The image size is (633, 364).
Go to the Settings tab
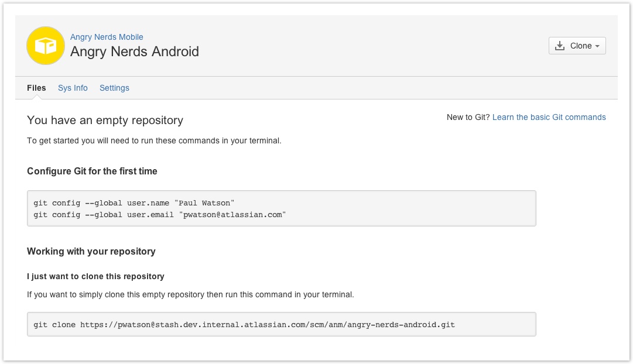[x=114, y=88]
